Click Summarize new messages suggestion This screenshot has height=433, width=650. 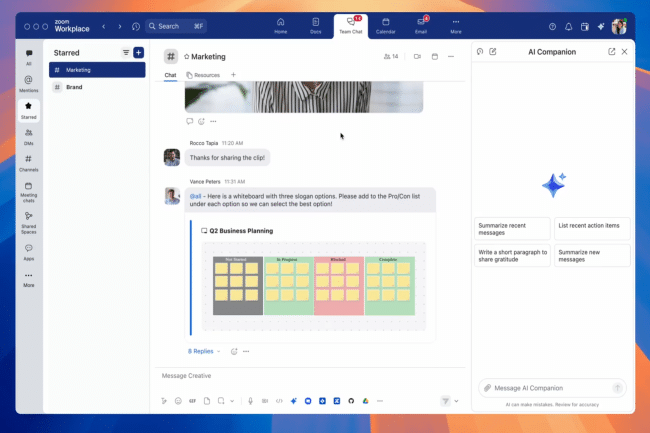click(x=592, y=256)
